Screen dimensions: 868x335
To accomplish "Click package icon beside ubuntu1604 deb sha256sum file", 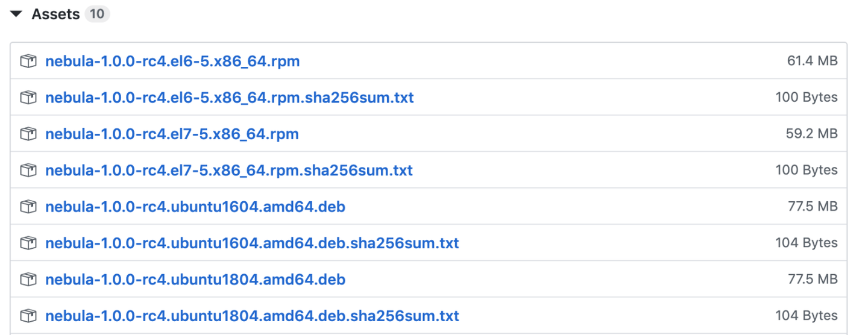I will click(28, 243).
